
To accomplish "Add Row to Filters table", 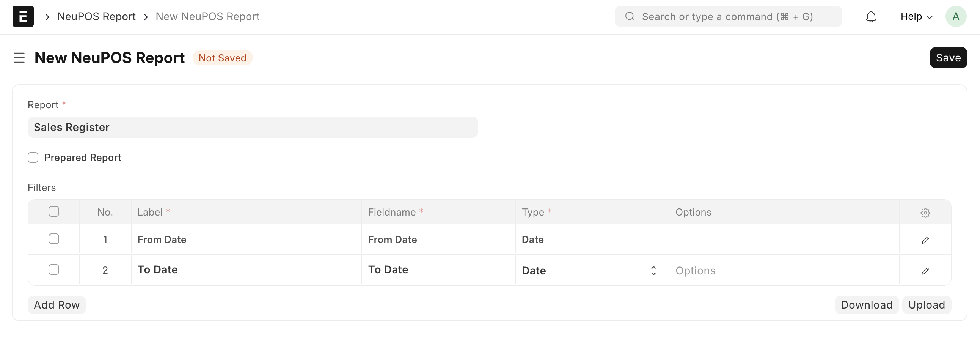I will click(57, 305).
